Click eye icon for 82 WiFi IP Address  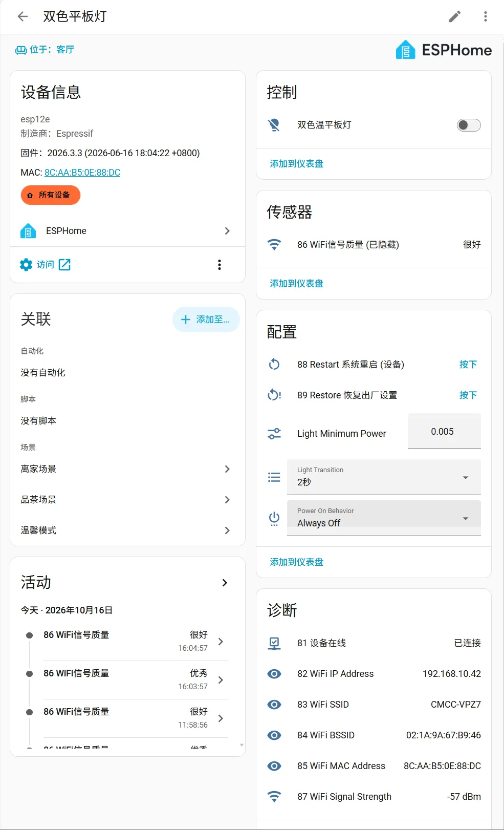[x=274, y=674]
